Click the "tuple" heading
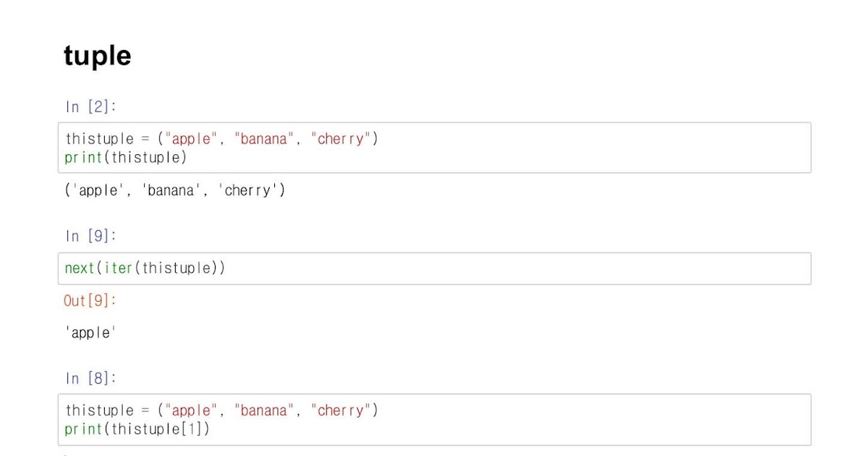 tap(98, 56)
